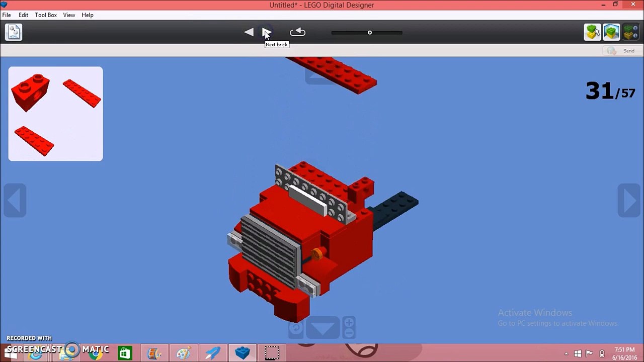Image resolution: width=644 pixels, height=362 pixels.
Task: Open the View menu
Action: (x=69, y=15)
